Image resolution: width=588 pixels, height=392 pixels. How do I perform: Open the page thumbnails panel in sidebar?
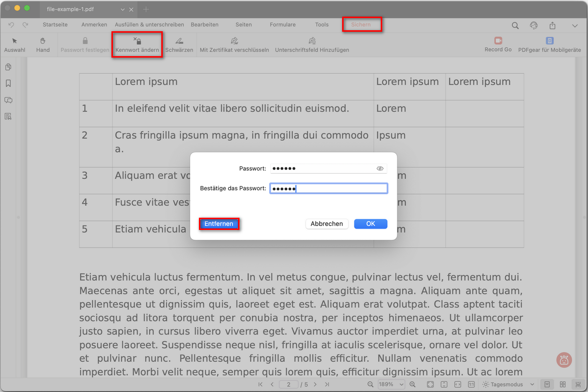coord(8,67)
